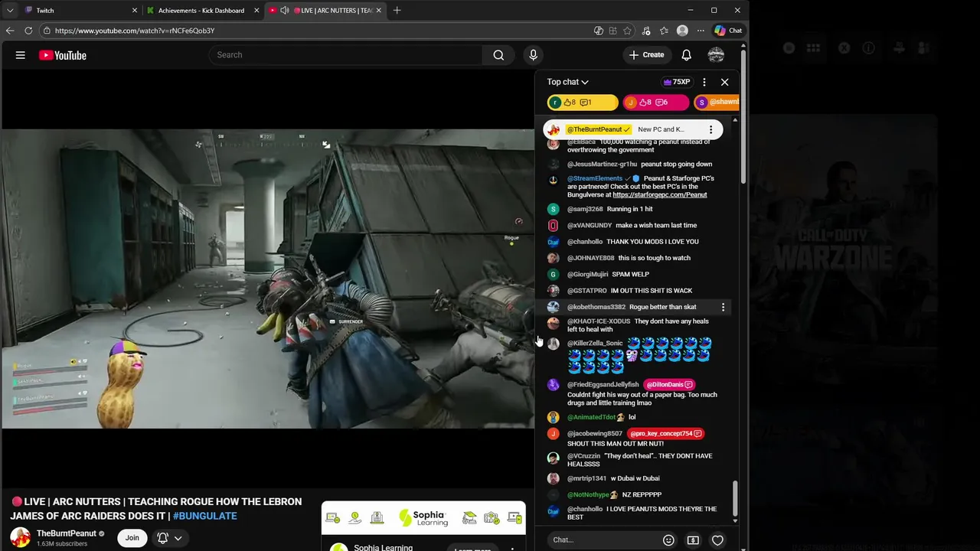Click @StreamElements username in chat
The image size is (980, 551).
tap(594, 178)
